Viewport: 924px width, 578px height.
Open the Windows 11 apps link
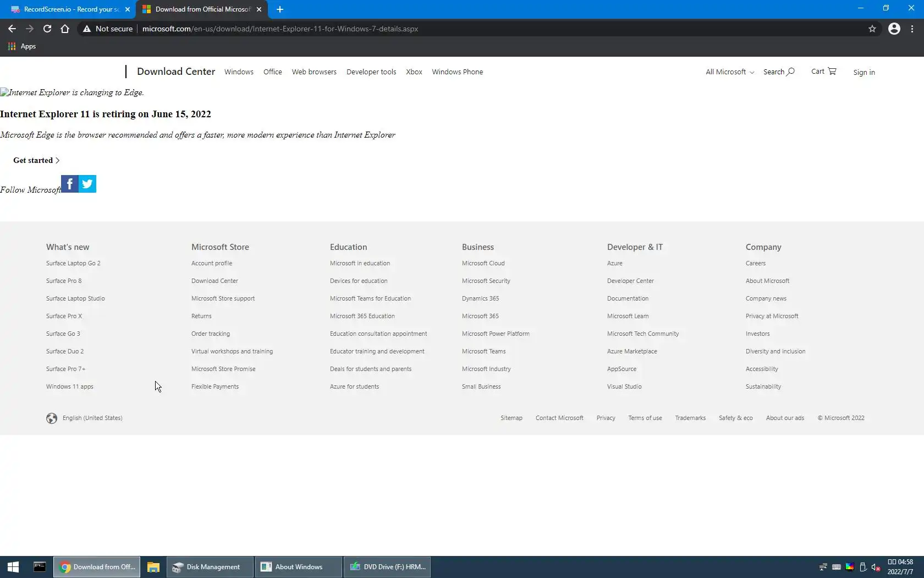tap(70, 386)
